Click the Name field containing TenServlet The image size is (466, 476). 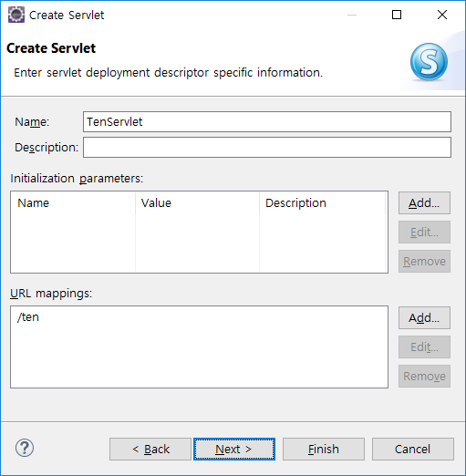tap(267, 121)
